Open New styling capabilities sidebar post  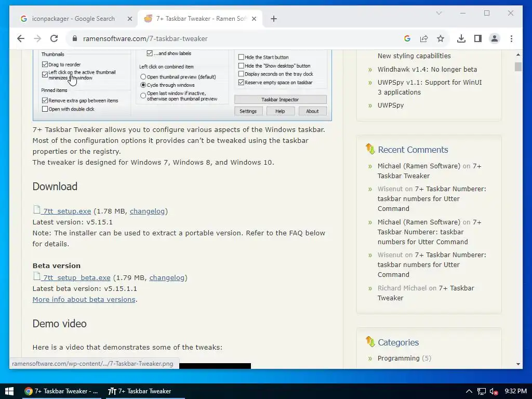414,56
